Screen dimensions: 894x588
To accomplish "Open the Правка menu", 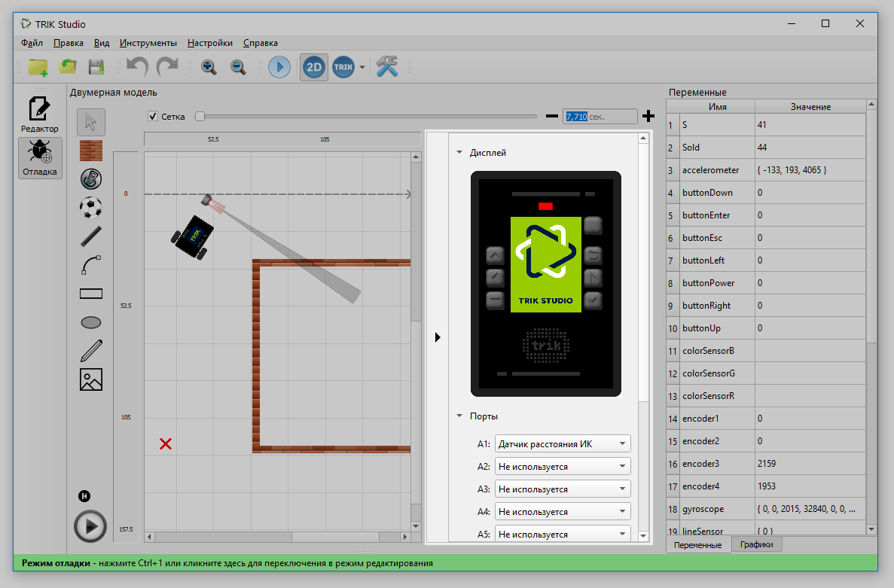I will coord(69,43).
